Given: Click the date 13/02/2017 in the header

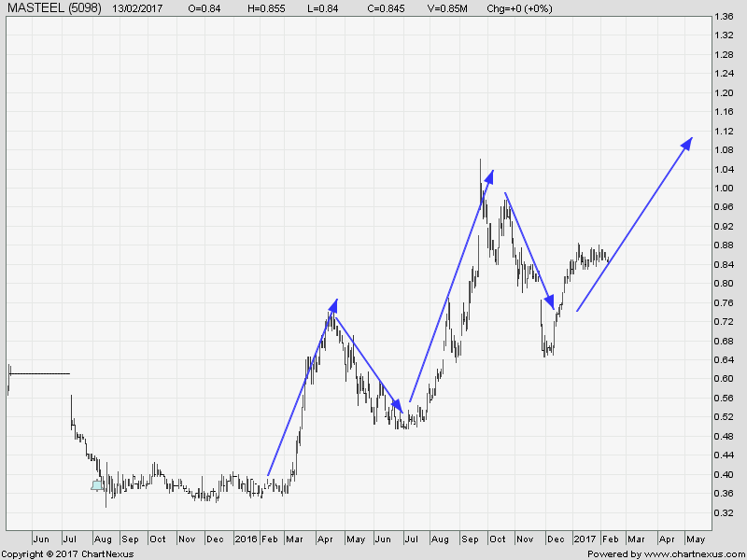Looking at the screenshot, I should [137, 8].
